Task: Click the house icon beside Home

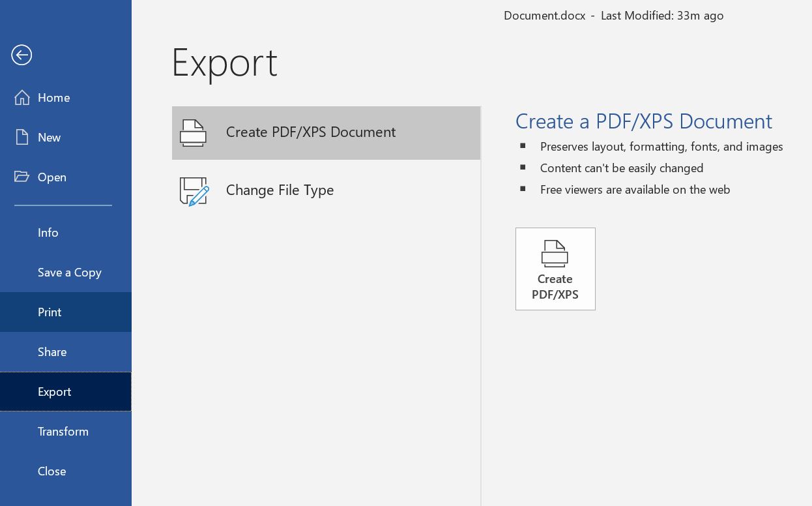Action: pyautogui.click(x=22, y=98)
